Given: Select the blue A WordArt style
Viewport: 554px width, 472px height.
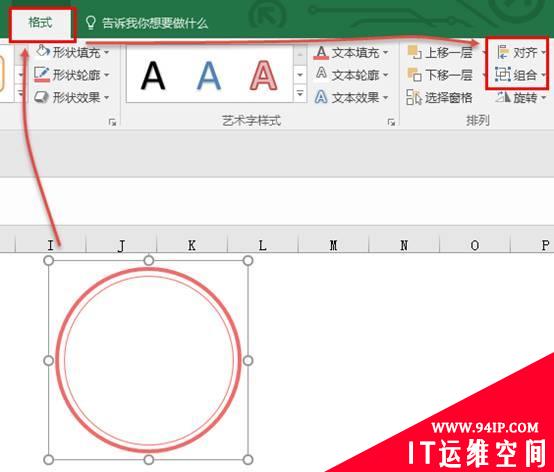Looking at the screenshot, I should [208, 76].
